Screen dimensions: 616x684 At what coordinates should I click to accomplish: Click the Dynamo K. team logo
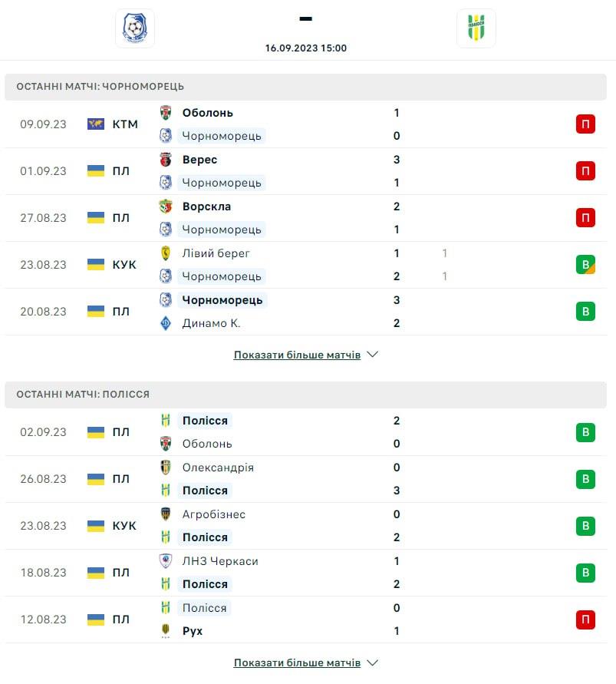[166, 323]
